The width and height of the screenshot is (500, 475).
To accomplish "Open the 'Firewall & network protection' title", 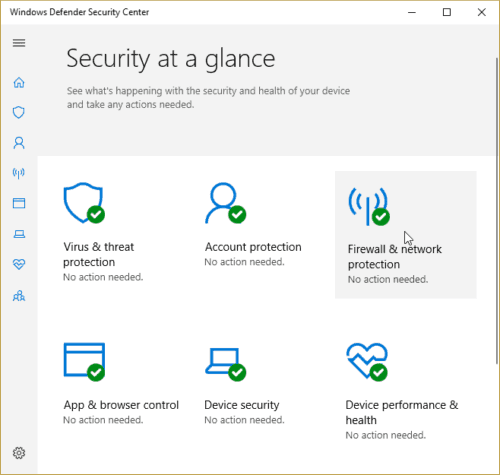I will (x=395, y=256).
